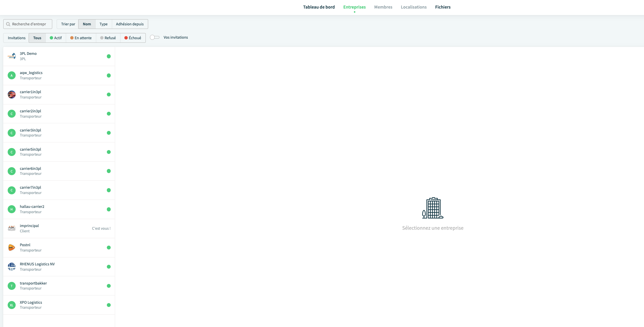
Task: Click the carrier3in3pl avatar icon
Action: [12, 133]
